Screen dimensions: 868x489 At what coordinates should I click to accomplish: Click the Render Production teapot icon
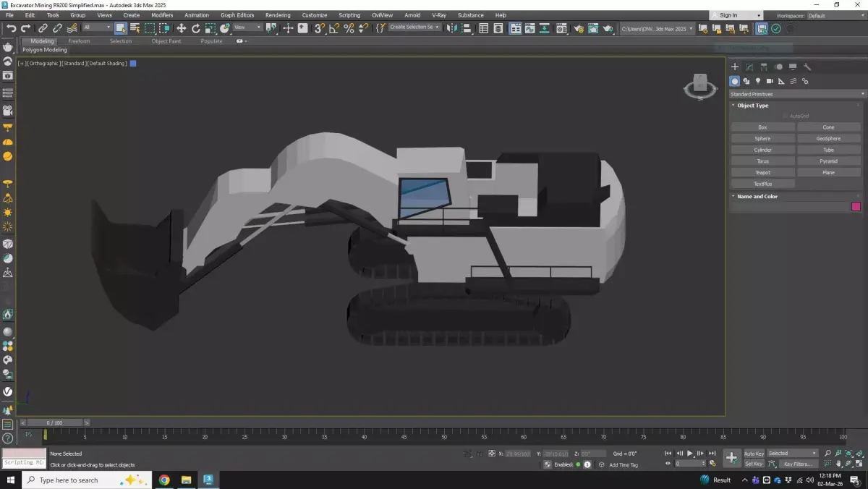pos(608,28)
